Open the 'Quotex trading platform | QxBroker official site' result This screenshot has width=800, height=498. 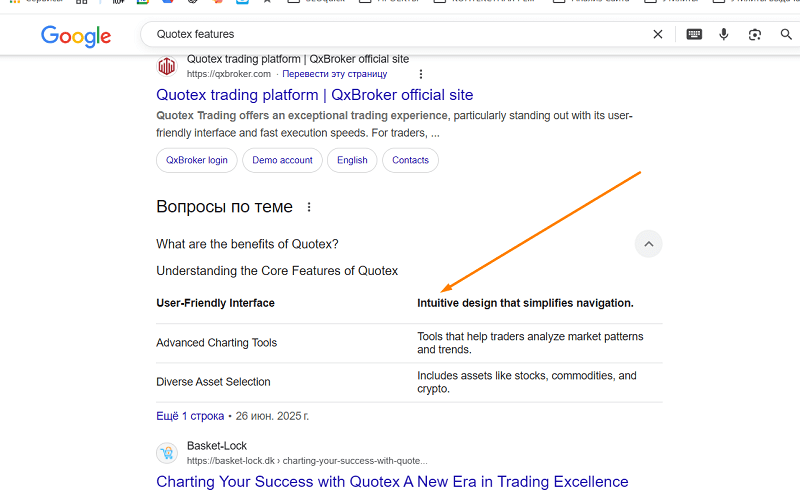315,95
